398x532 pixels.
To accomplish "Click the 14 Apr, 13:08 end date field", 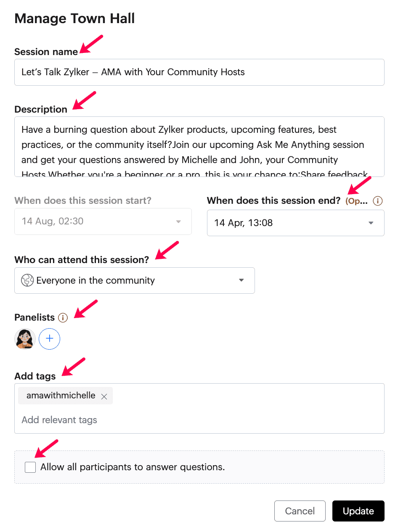I will (x=296, y=223).
